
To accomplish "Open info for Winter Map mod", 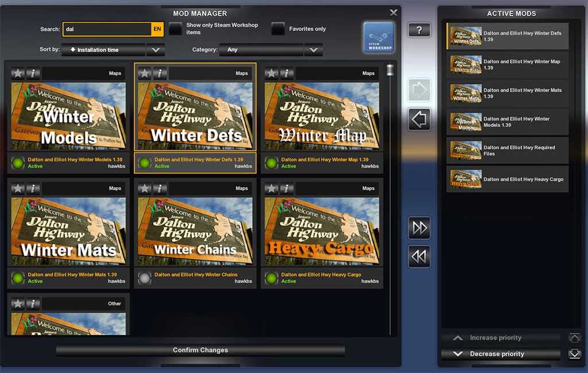I will point(286,74).
